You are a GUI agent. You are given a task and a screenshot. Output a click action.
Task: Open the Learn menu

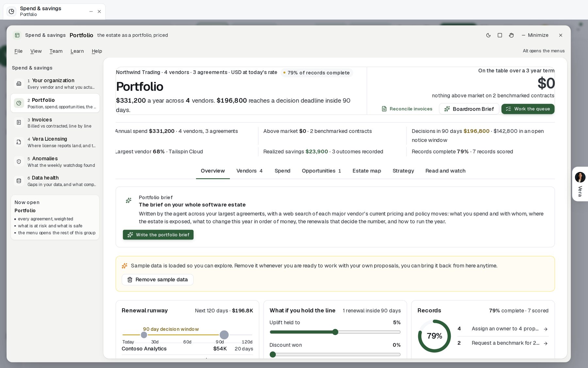coord(77,51)
